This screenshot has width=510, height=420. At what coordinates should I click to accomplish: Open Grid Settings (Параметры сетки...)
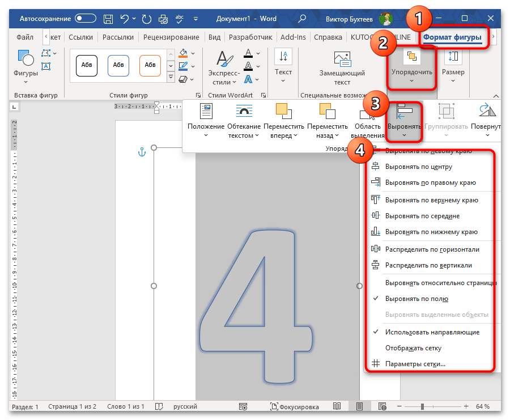[x=415, y=364]
